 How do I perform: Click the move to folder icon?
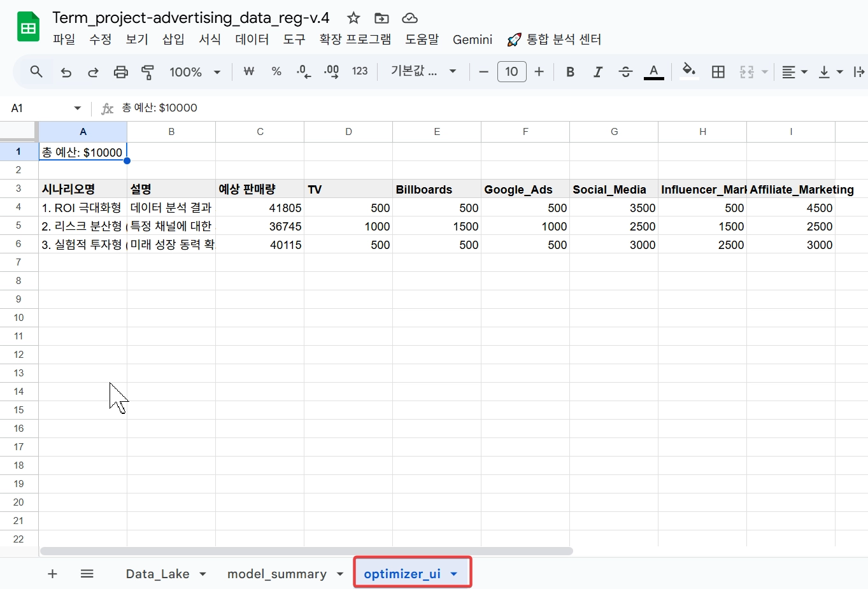(381, 18)
